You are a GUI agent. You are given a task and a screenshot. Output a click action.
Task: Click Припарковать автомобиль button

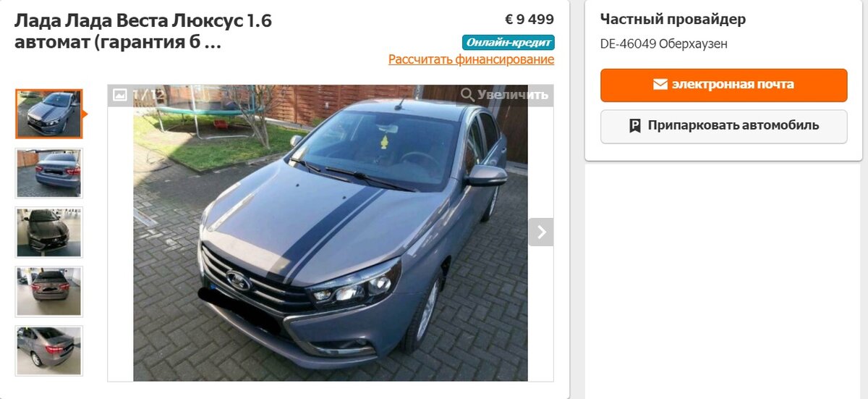click(x=723, y=127)
